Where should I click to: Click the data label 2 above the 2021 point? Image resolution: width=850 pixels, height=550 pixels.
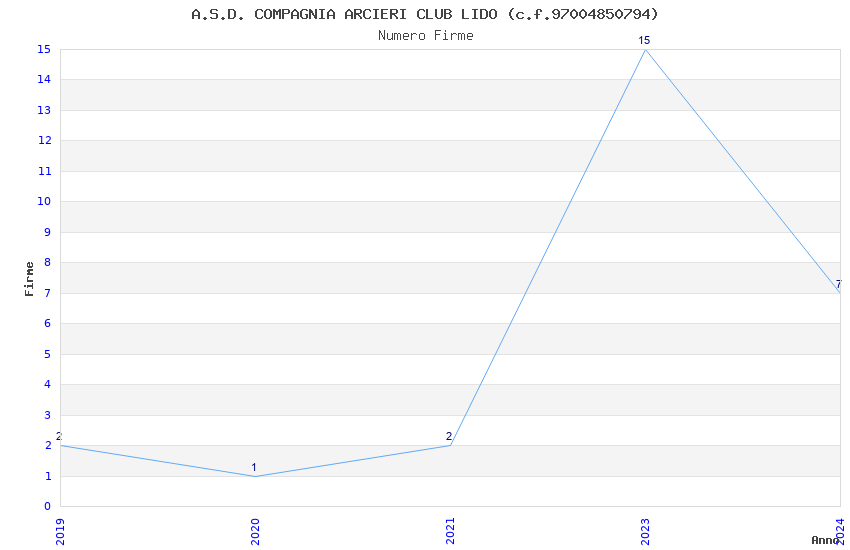449,436
